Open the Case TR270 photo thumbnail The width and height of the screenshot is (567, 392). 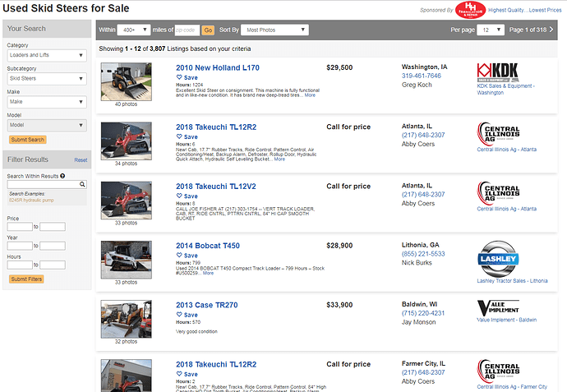pyautogui.click(x=127, y=319)
